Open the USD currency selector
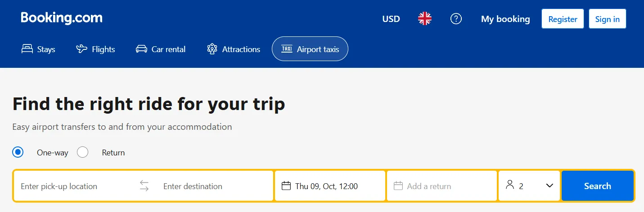 click(391, 19)
